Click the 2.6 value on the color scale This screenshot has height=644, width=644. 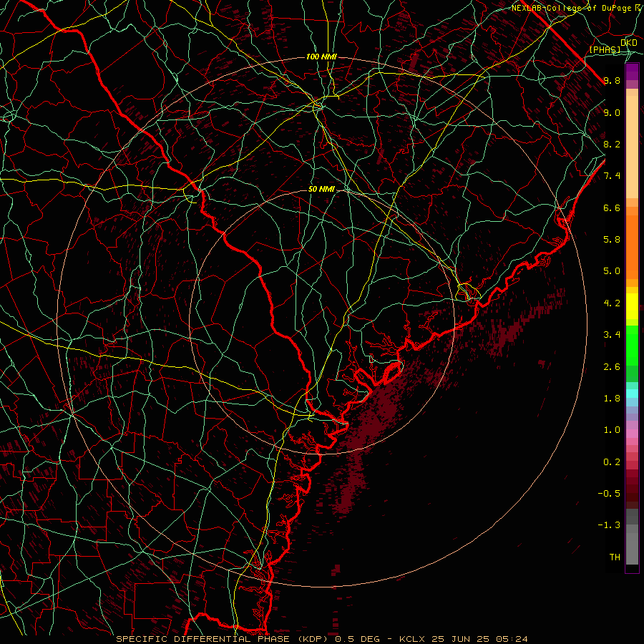click(x=612, y=367)
